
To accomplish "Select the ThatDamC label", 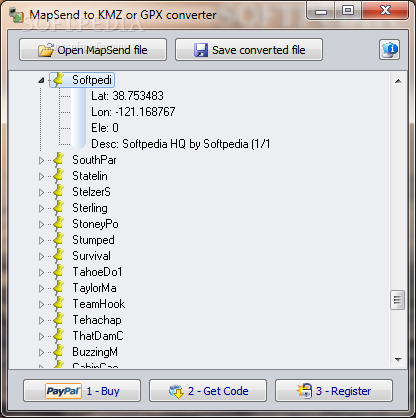I will point(98,336).
